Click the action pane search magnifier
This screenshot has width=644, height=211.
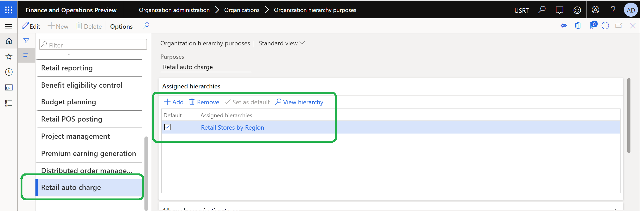(146, 26)
